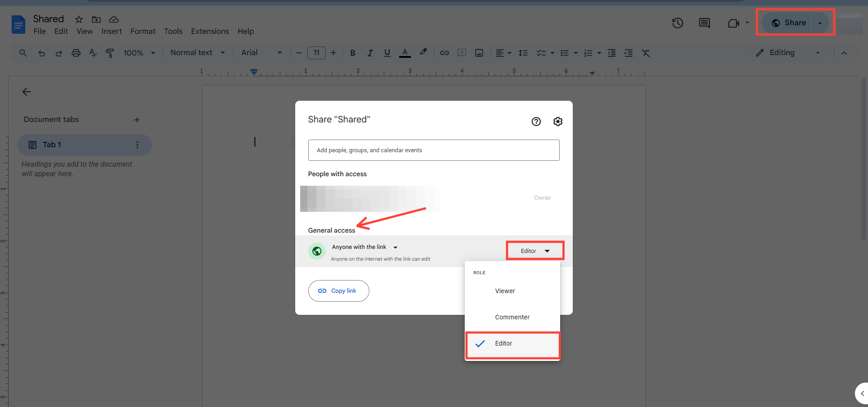Click the font size field
This screenshot has width=868, height=407.
(x=316, y=53)
